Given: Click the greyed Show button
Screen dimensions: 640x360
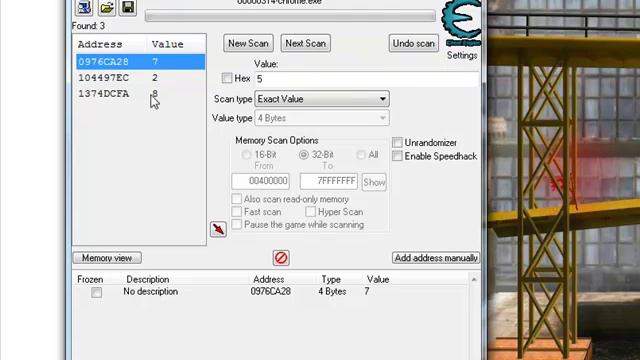Looking at the screenshot, I should [374, 182].
